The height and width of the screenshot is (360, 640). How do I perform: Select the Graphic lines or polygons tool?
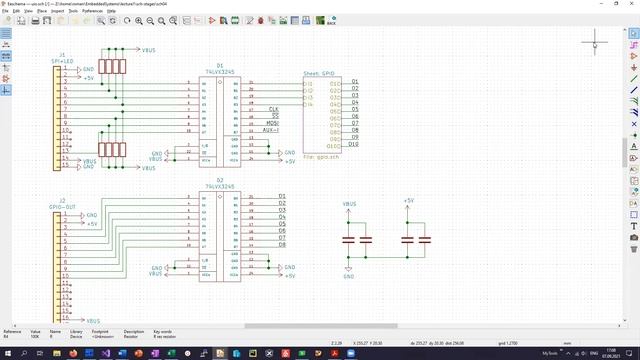pyautogui.click(x=634, y=215)
